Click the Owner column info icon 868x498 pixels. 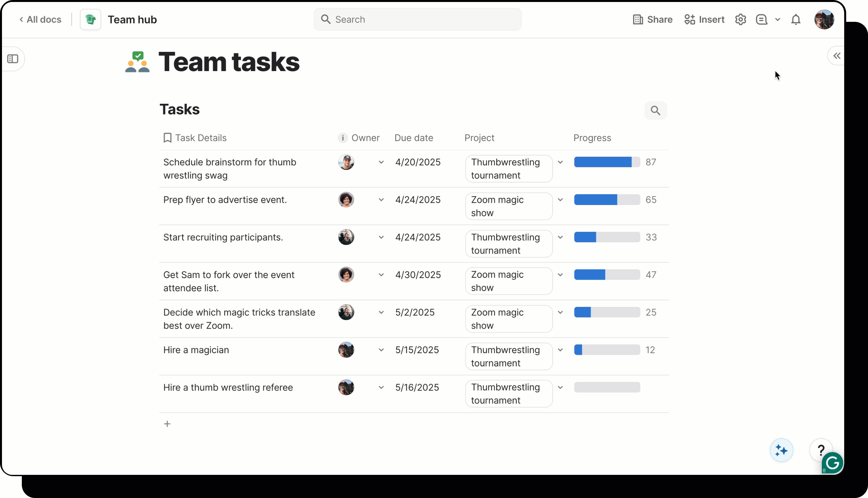click(x=342, y=138)
